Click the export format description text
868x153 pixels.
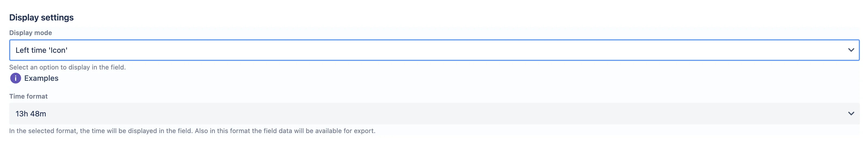coord(192,131)
